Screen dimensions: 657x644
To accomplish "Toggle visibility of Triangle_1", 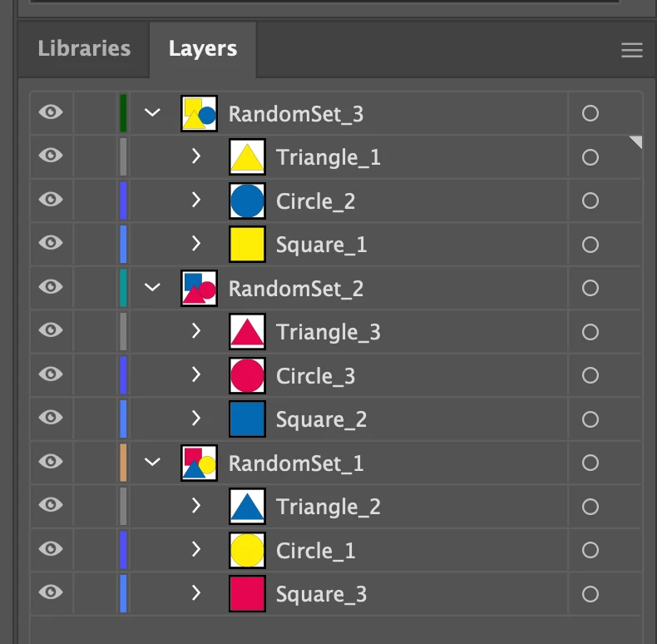I will click(x=51, y=155).
